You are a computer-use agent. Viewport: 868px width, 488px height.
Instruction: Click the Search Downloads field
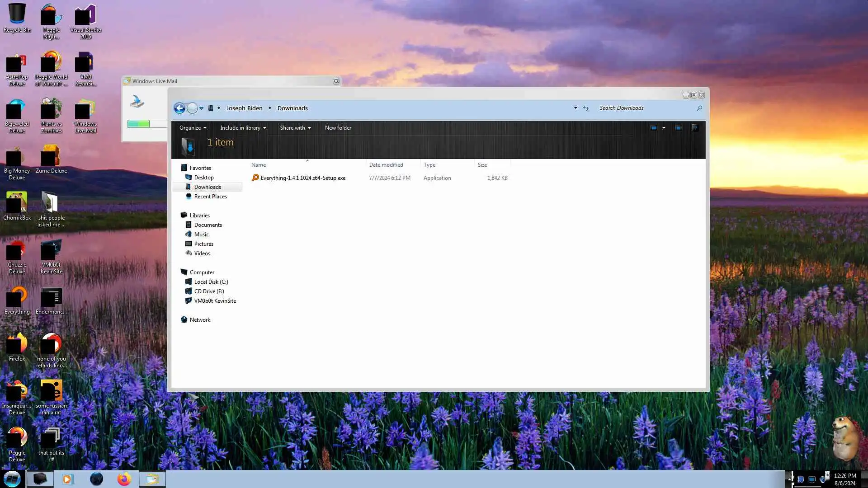coord(642,108)
